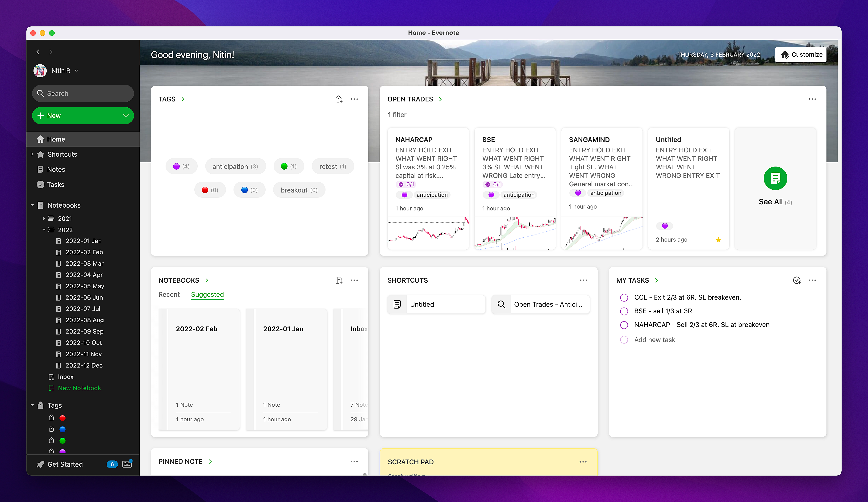Open Tags widget via its header arrow
The width and height of the screenshot is (868, 502).
tap(183, 99)
